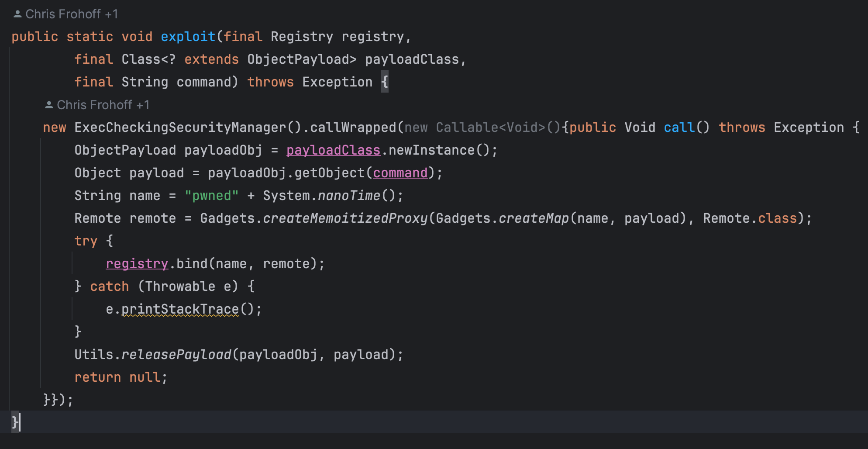
Task: Click the folded 'new Callable<Void>()' text
Action: tap(482, 128)
